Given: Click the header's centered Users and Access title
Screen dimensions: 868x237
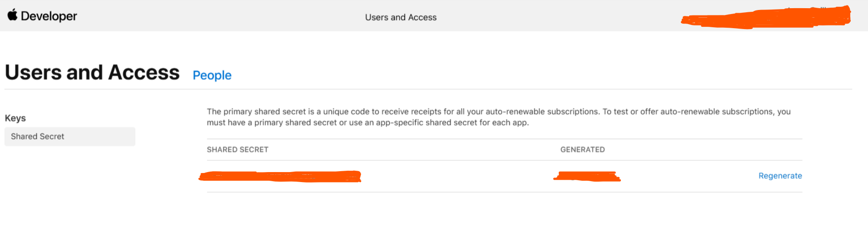Looking at the screenshot, I should (401, 17).
